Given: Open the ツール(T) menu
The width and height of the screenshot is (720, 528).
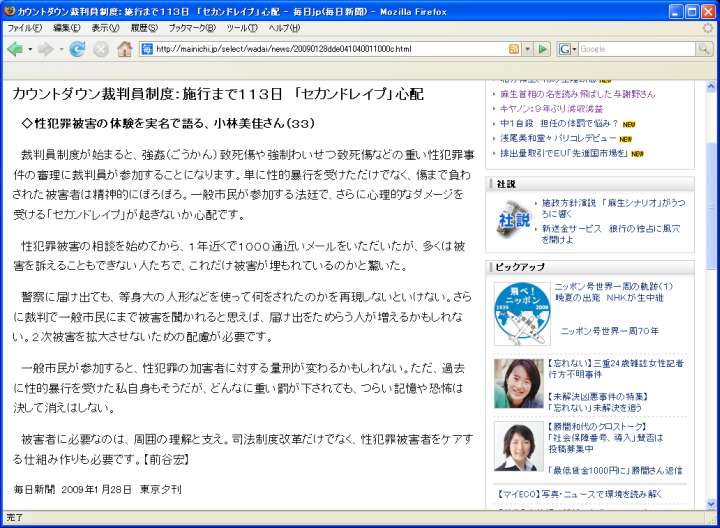Looking at the screenshot, I should coord(242,28).
